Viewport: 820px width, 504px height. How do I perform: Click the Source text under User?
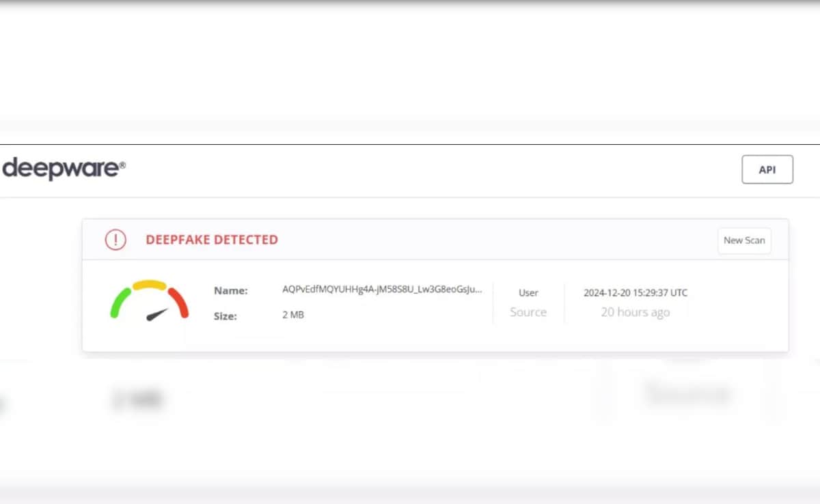click(x=528, y=312)
